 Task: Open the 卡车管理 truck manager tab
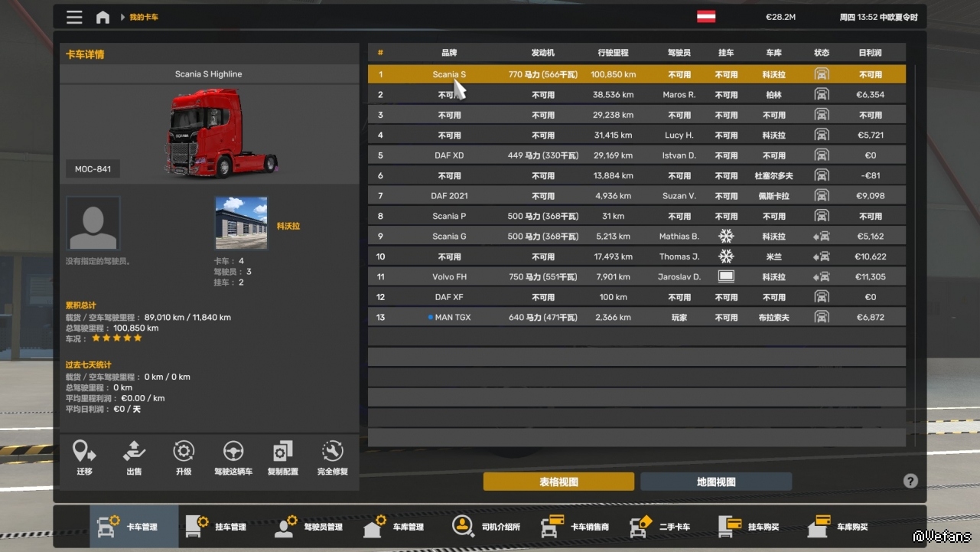pos(134,526)
